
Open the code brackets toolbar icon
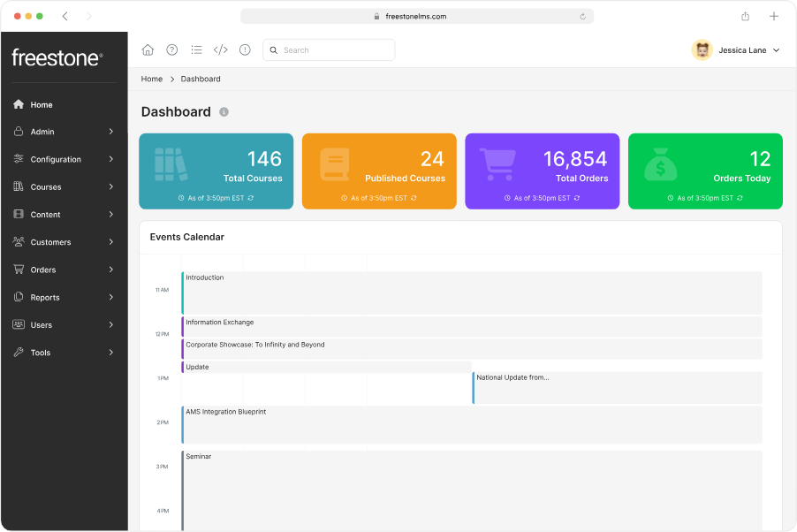[x=221, y=50]
